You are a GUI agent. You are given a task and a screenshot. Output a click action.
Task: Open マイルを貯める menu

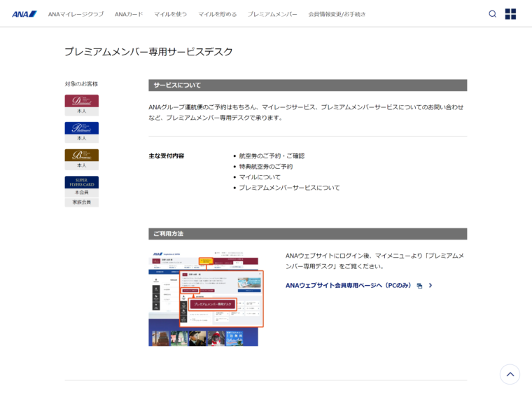pyautogui.click(x=218, y=14)
